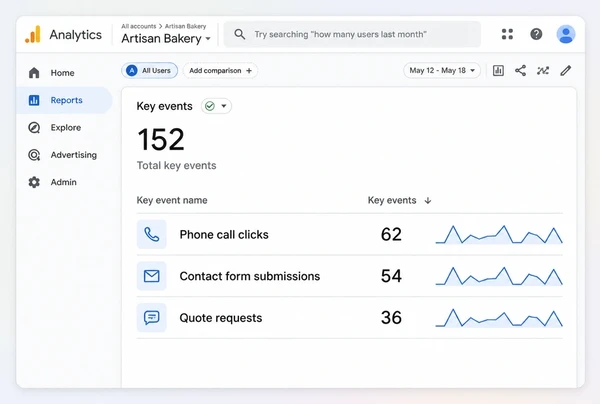This screenshot has width=600, height=404.
Task: Click the Phone call clicks phone icon
Action: pyautogui.click(x=152, y=234)
